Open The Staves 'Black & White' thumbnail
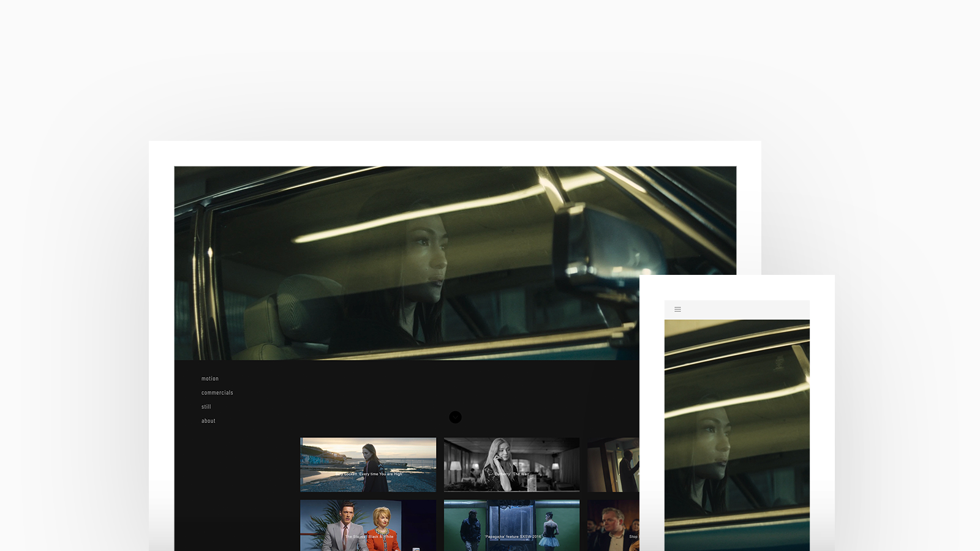980x551 pixels. point(368,525)
